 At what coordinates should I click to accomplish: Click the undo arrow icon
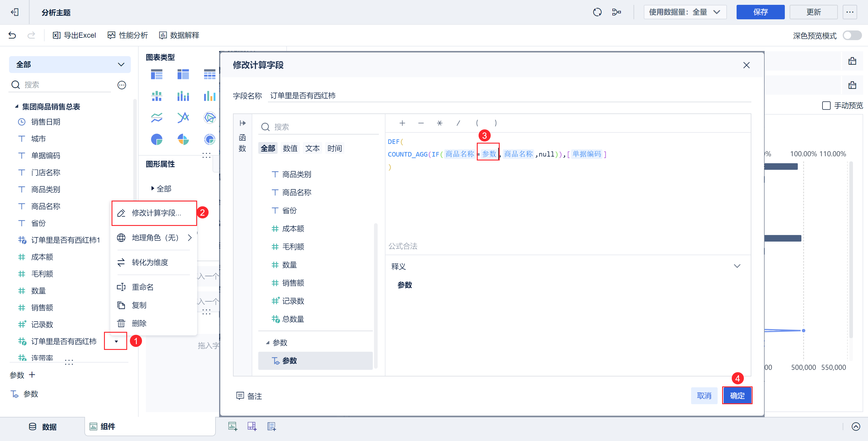pos(12,35)
